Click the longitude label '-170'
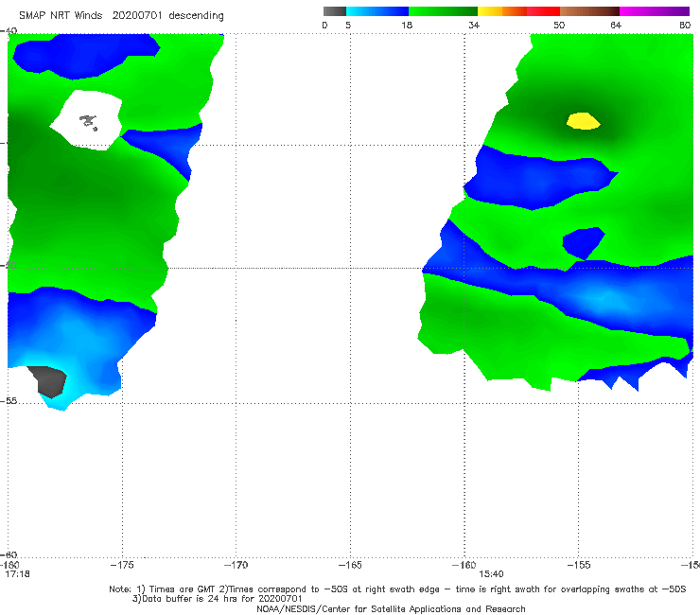Screen dimensions: 700x615 pos(236,565)
